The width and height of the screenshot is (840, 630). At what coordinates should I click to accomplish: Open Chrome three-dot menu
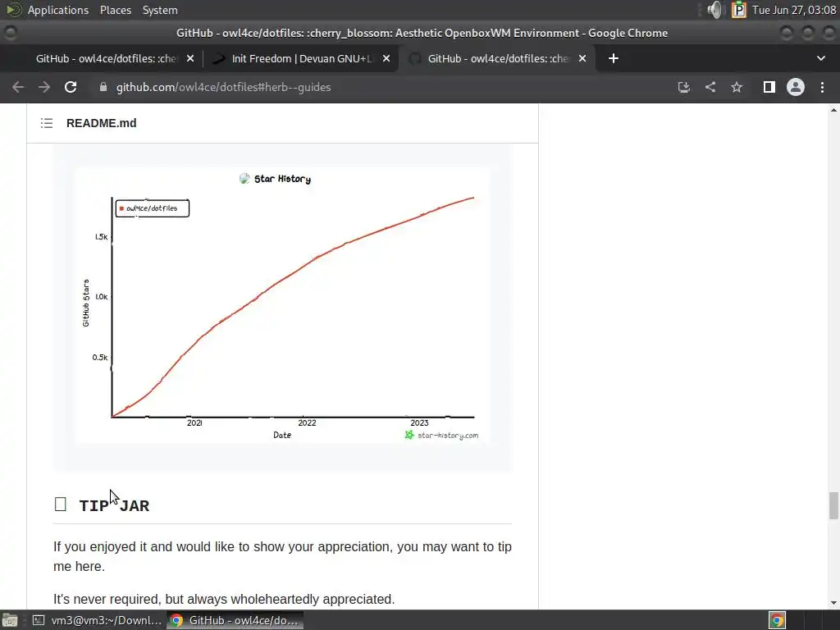click(822, 87)
